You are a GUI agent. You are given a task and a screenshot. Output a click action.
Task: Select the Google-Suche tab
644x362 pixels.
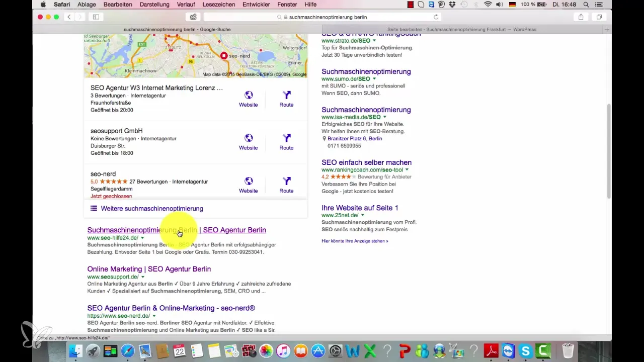pyautogui.click(x=177, y=30)
